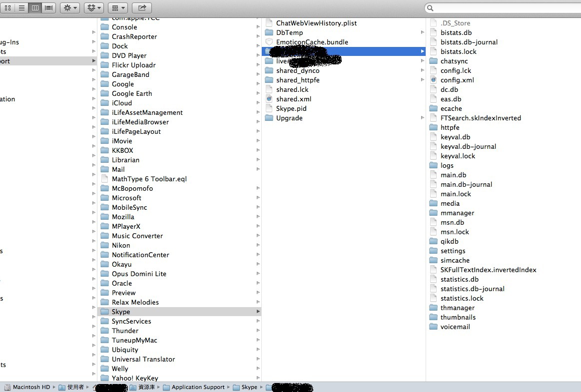581x392 pixels.
Task: Expand the shared_dynco folder arrow
Action: pos(423,70)
